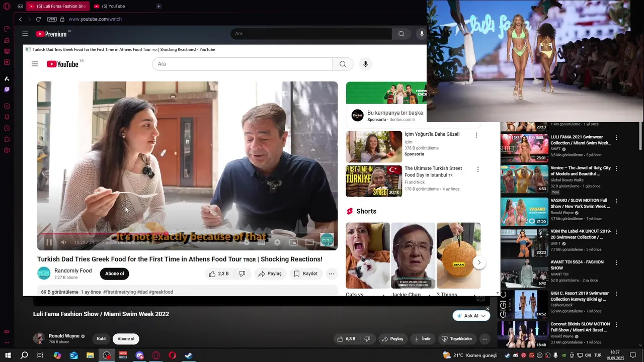
Task: Share the Turkish Dad video via Paylaş
Action: tap(270, 274)
